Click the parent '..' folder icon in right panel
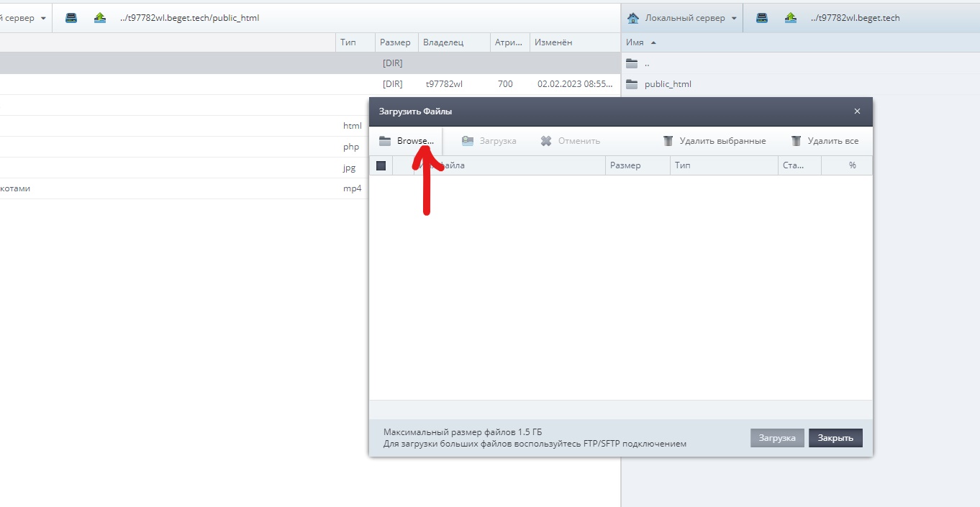Screen dimensions: 980x507 pyautogui.click(x=632, y=63)
